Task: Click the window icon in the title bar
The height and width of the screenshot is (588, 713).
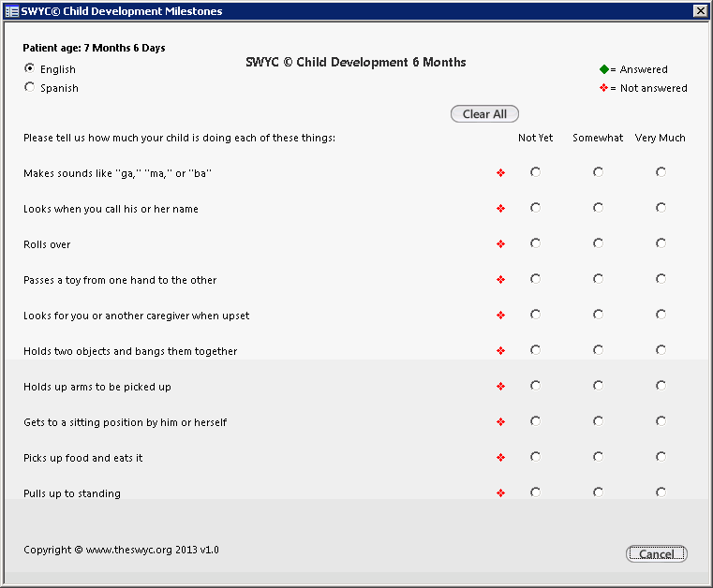Action: tap(12, 11)
